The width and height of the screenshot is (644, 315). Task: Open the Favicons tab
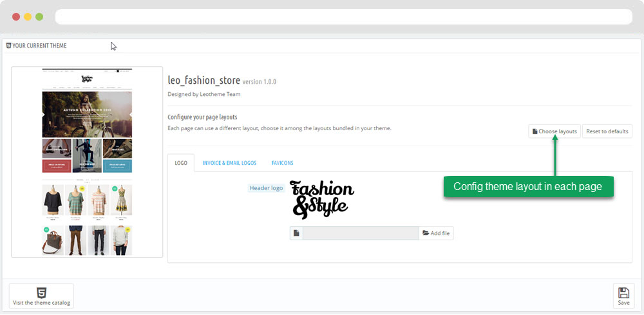click(282, 163)
